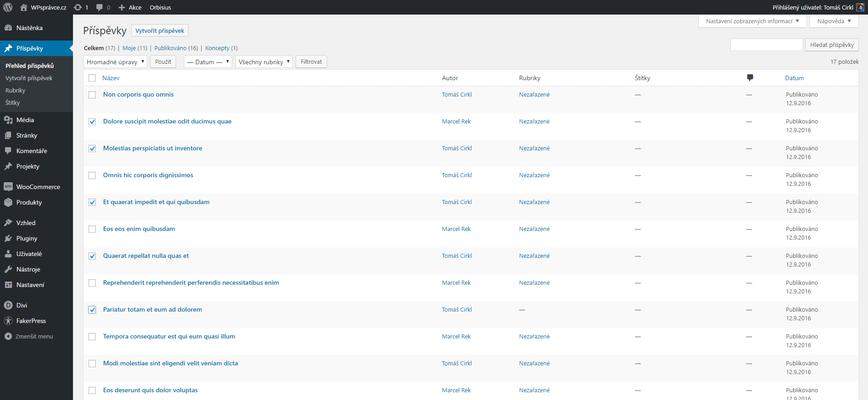Filter posts by Publikováno (16)
868x400 pixels.
click(x=176, y=48)
